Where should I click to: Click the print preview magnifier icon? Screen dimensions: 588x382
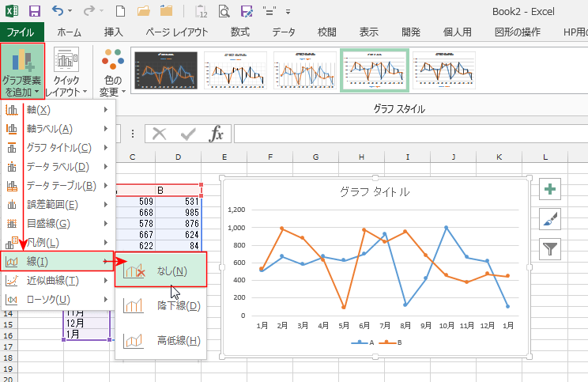point(224,12)
